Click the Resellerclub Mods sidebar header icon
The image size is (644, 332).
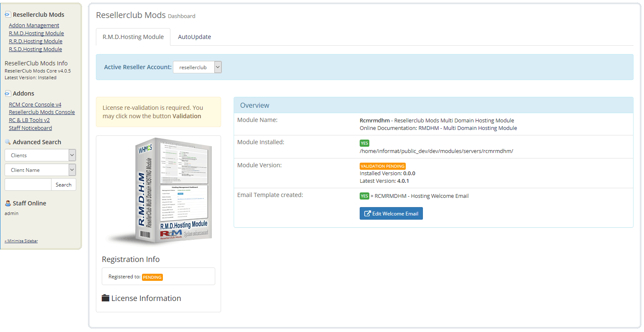click(x=8, y=14)
